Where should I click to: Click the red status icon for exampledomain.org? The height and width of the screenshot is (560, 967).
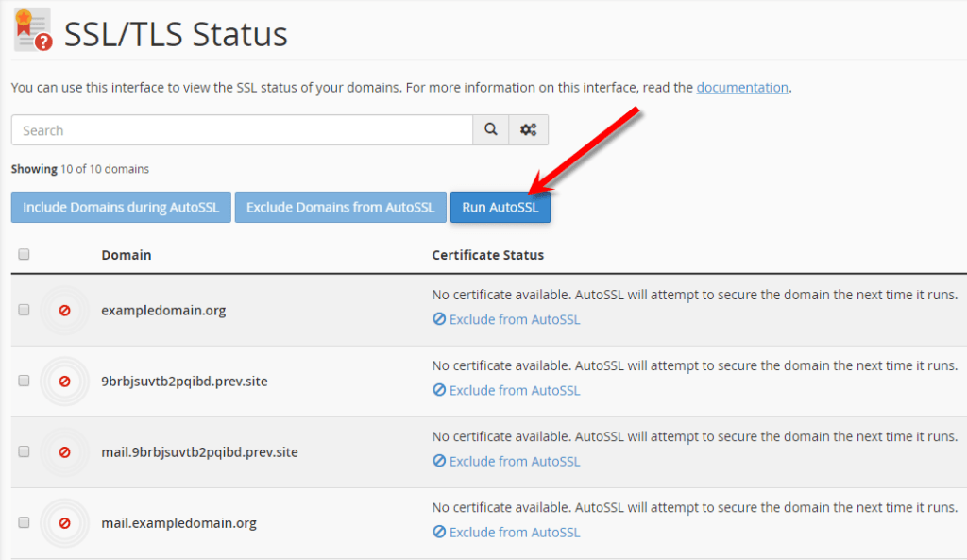pyautogui.click(x=64, y=310)
